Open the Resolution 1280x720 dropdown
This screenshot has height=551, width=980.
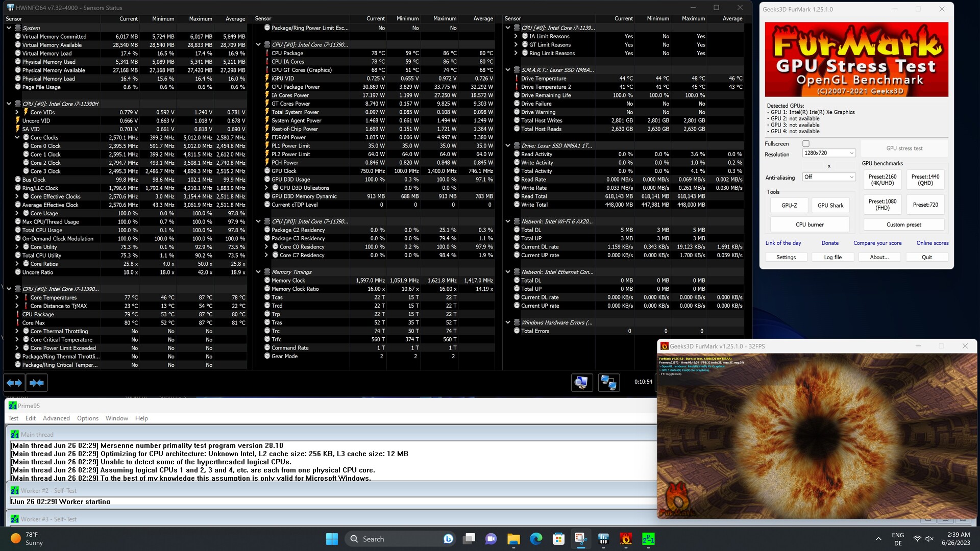[829, 153]
